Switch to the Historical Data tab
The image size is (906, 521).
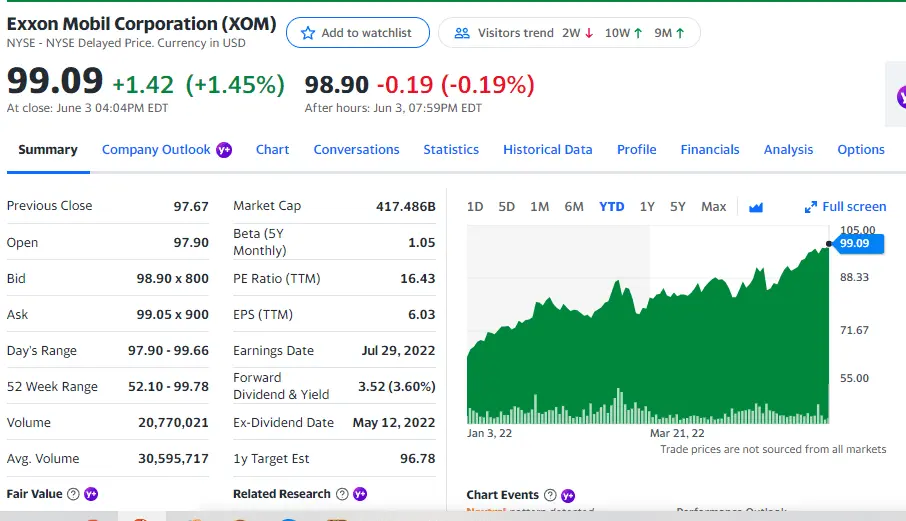[547, 150]
